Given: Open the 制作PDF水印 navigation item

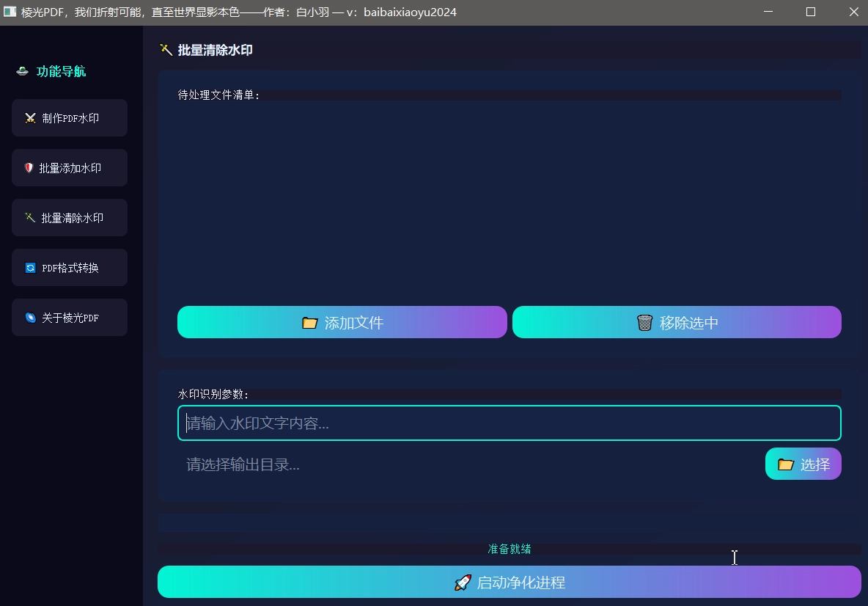Looking at the screenshot, I should (x=70, y=118).
